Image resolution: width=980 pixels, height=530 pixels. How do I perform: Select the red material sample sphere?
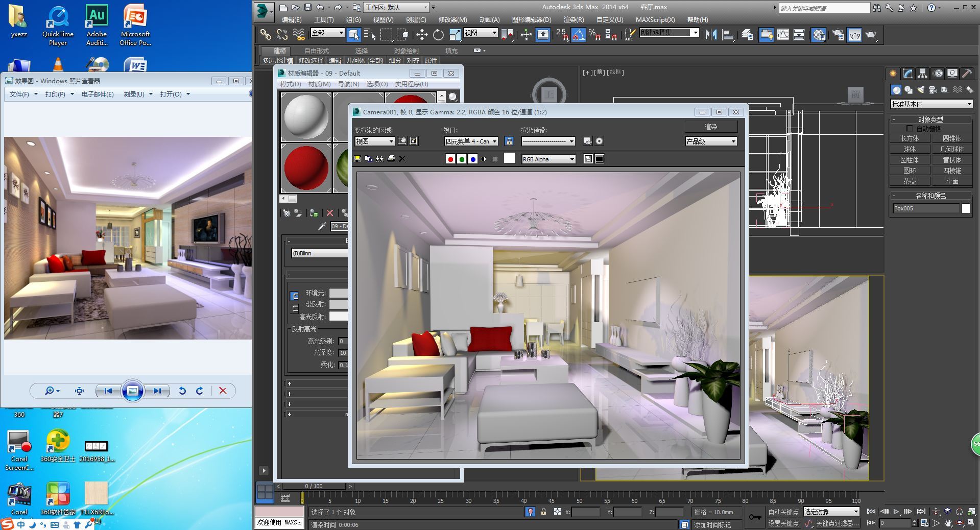pyautogui.click(x=306, y=167)
